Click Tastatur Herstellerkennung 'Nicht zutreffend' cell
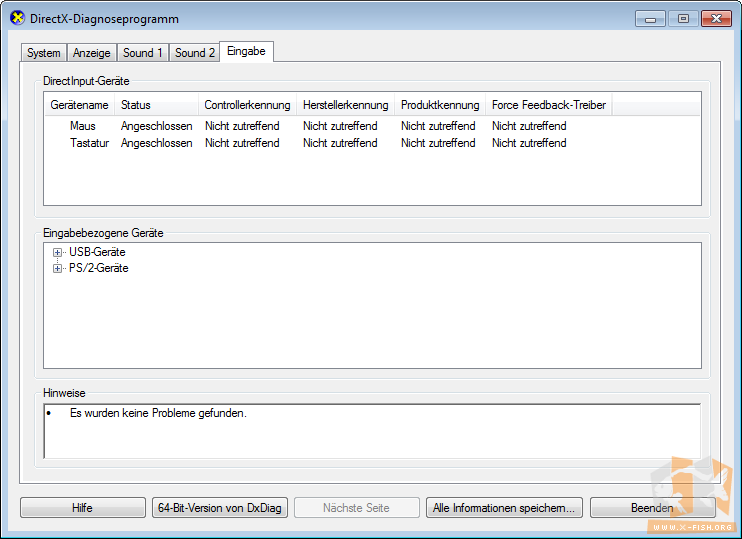This screenshot has width=742, height=539. (340, 143)
